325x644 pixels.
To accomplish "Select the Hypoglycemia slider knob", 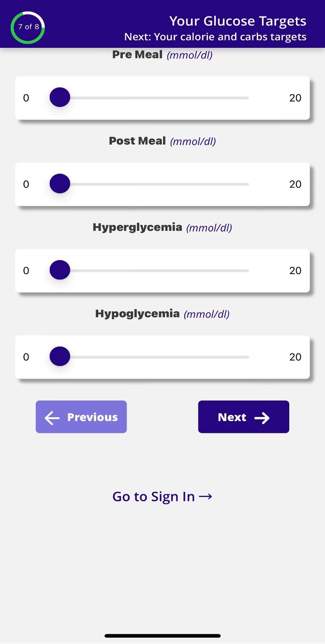I will click(x=60, y=357).
